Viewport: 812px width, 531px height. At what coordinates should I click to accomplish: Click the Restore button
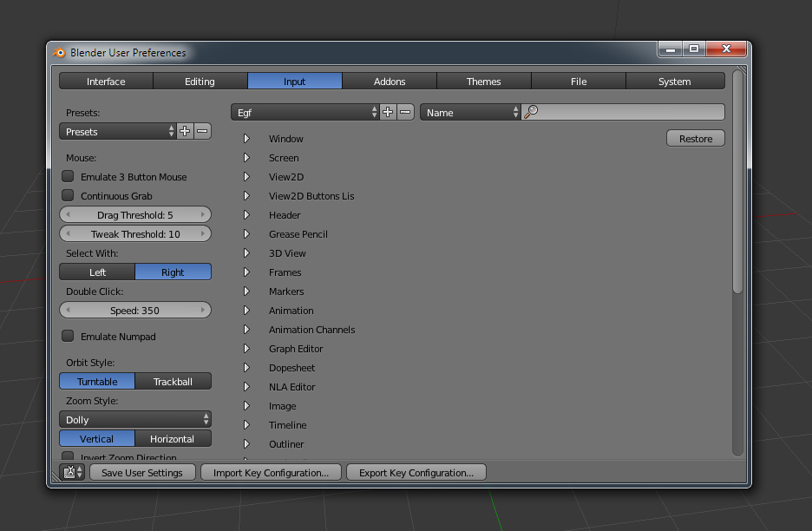696,138
